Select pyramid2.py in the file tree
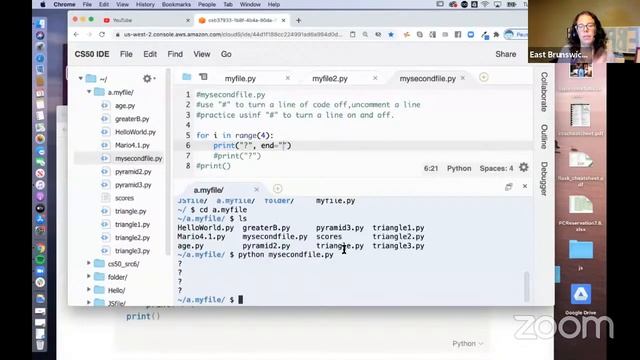 click(x=133, y=171)
